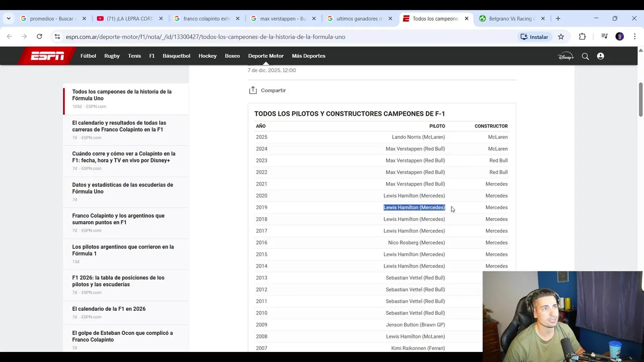Open a new browser tab
Image resolution: width=644 pixels, height=362 pixels.
pyautogui.click(x=558, y=19)
